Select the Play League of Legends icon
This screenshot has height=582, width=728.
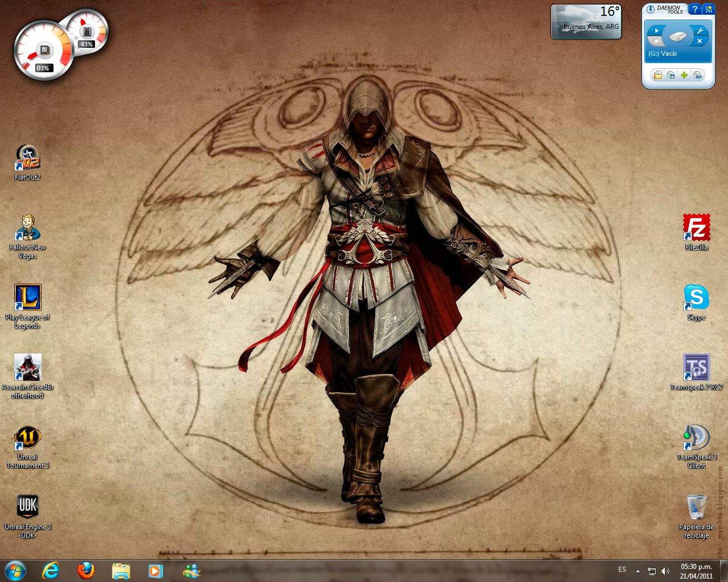27,306
